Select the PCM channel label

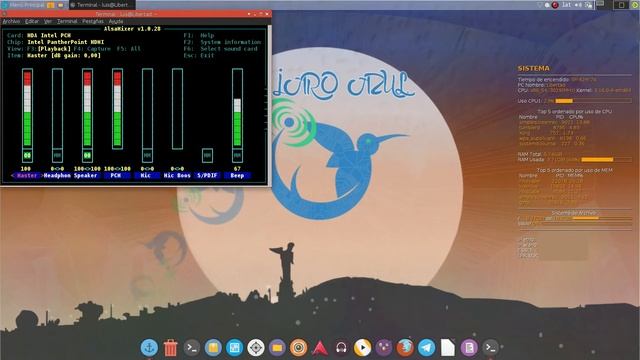116,176
